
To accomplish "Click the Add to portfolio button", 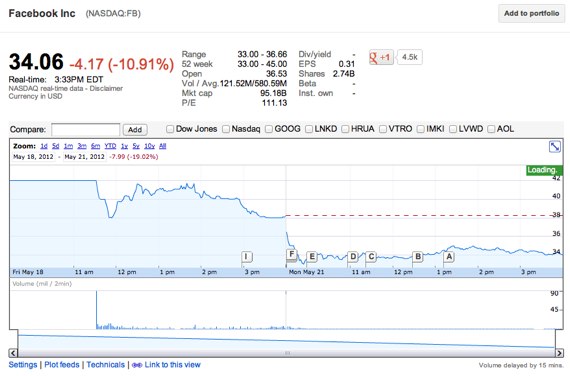I will [531, 13].
